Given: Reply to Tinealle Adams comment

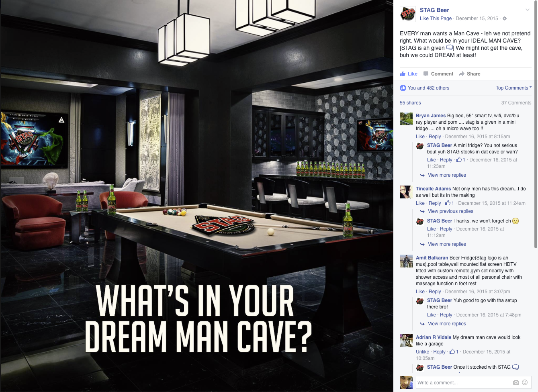Looking at the screenshot, I should [435, 203].
